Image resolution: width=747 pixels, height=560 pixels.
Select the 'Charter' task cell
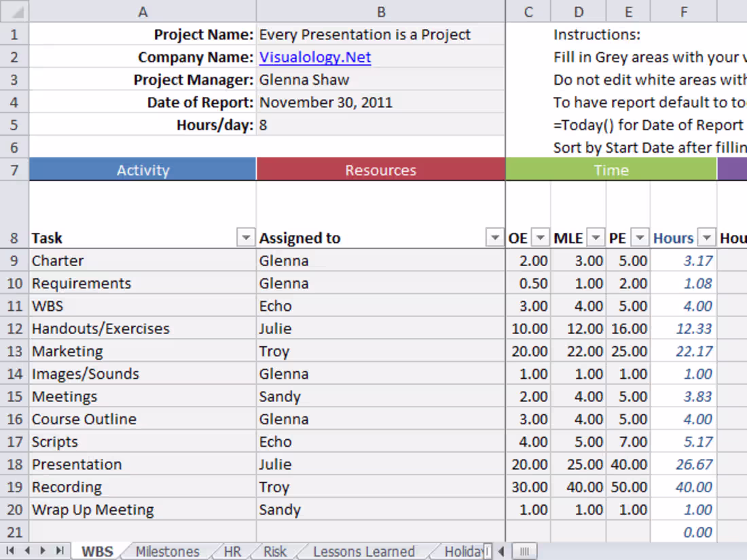143,261
